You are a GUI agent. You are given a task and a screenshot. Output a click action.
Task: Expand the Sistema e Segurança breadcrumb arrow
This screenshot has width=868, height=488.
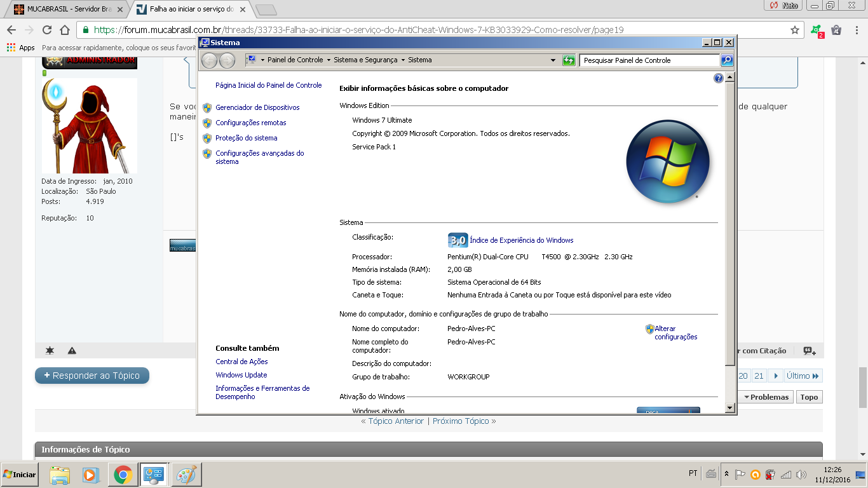tap(403, 60)
